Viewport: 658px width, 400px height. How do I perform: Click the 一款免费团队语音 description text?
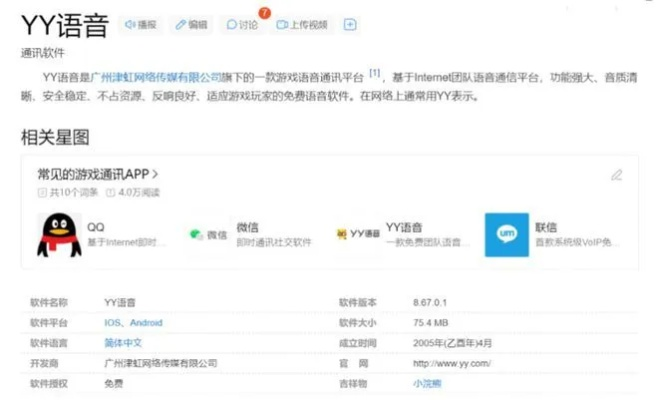coord(426,242)
